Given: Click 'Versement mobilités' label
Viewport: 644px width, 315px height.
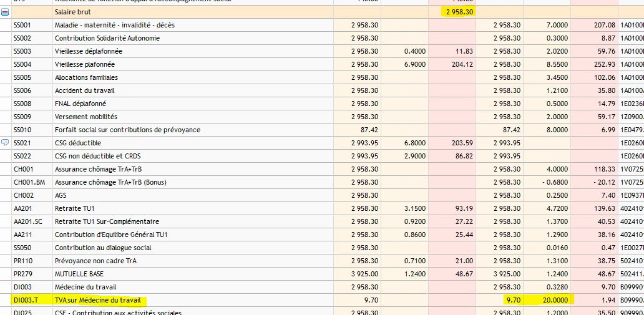Looking at the screenshot, I should [86, 117].
